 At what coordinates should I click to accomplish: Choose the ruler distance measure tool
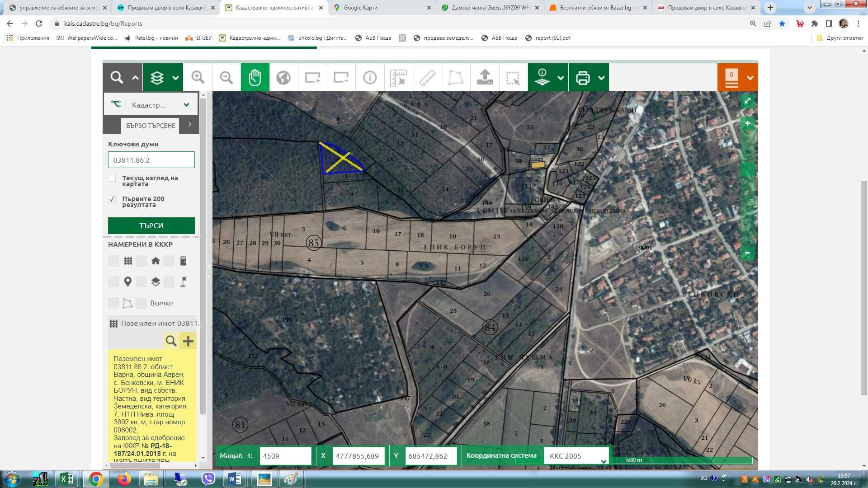tap(427, 78)
